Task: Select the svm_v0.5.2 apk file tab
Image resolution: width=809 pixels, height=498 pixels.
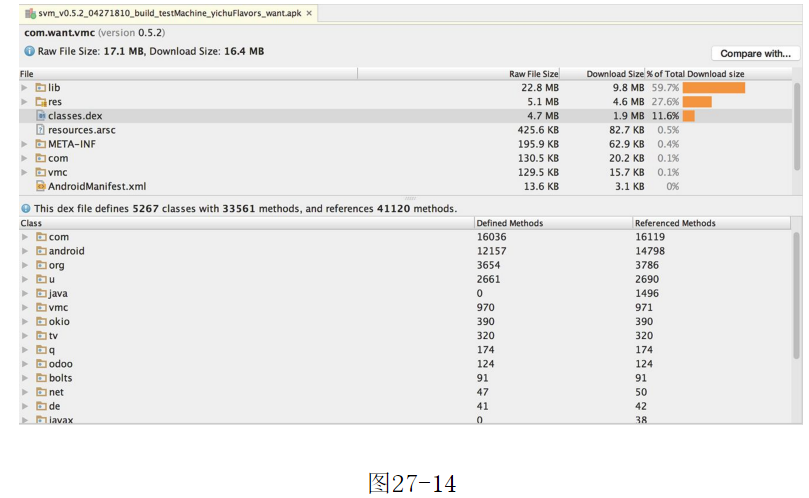Action: coord(165,14)
